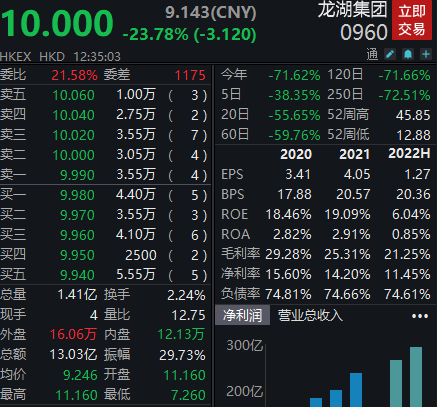
Task: Click the 120日 return -71.66%
Action: pos(404,75)
